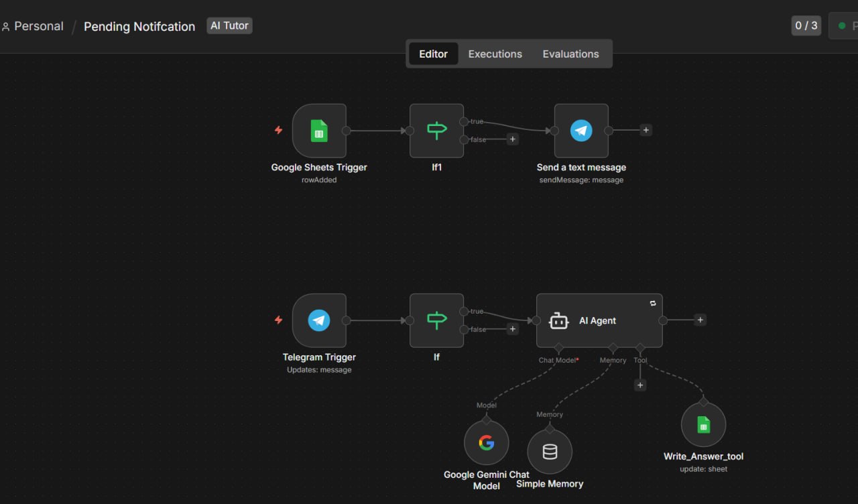
Task: Select the Write_Answer_tool Google Sheets node
Action: (x=703, y=424)
